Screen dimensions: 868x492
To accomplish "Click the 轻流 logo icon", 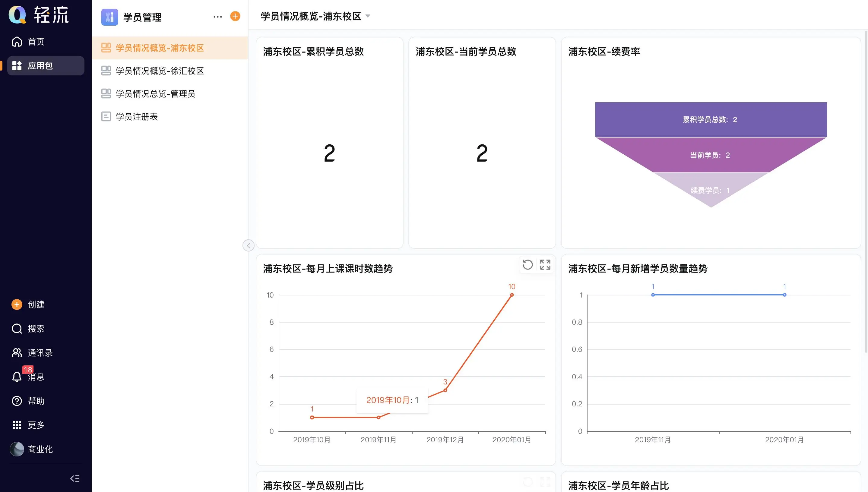I will click(x=17, y=14).
